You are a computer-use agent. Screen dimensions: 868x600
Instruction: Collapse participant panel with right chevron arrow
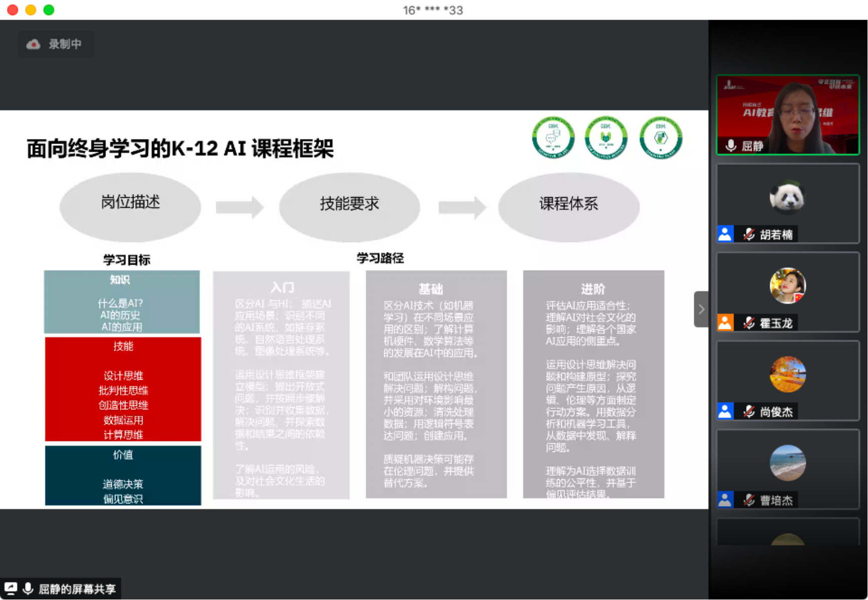click(701, 309)
